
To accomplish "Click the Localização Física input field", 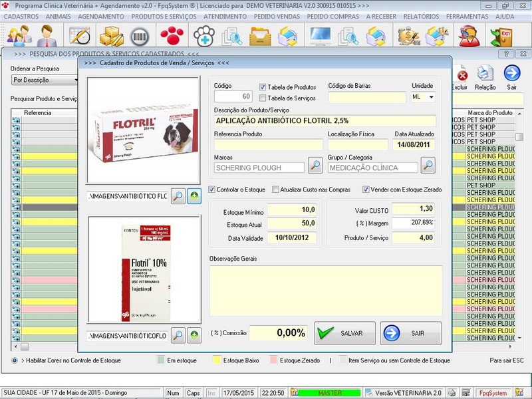I will click(358, 144).
